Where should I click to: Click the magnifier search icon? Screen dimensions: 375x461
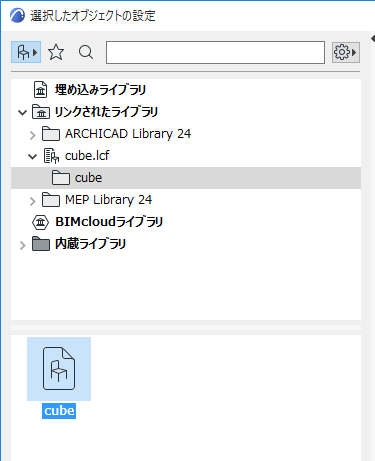(x=86, y=52)
